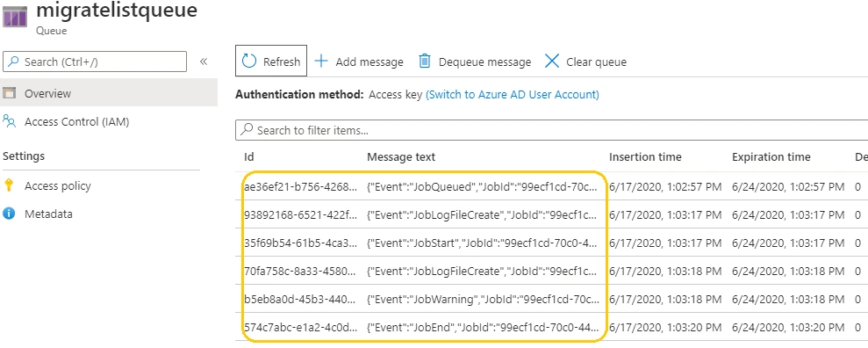Sort by the Id column header
The image size is (868, 348).
click(249, 156)
